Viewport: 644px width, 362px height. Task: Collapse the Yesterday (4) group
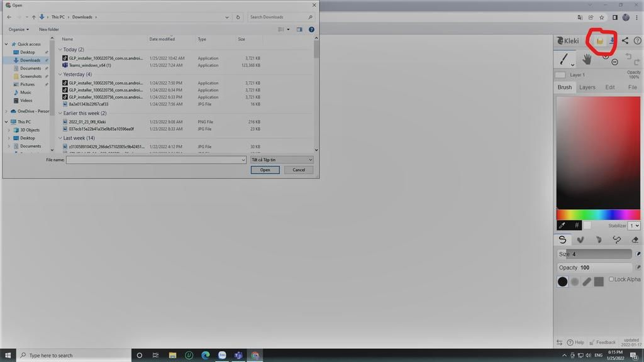[60, 75]
